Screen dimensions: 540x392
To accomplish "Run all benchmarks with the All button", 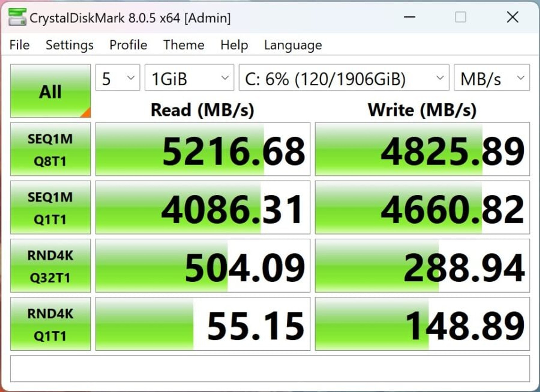I will [50, 91].
